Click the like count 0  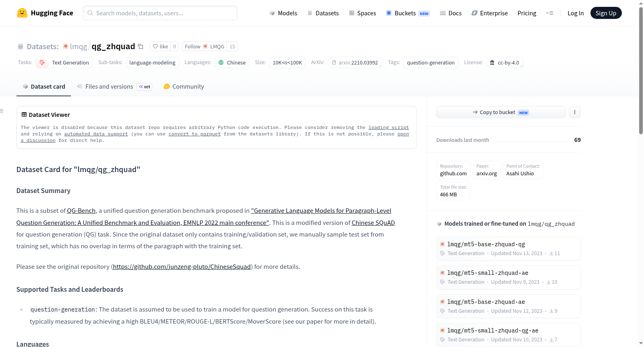tap(174, 46)
